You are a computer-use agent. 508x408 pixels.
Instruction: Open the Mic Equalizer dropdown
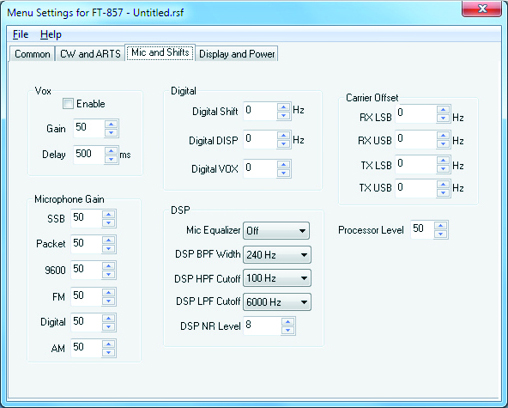[276, 231]
